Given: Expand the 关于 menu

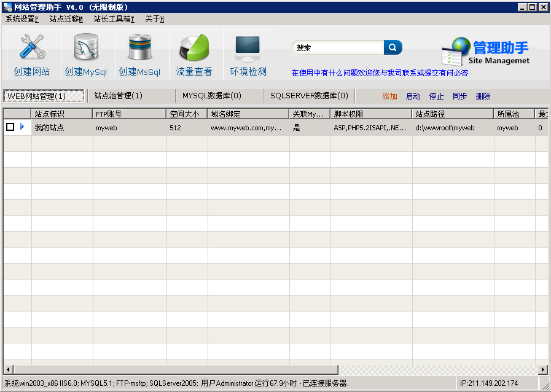Looking at the screenshot, I should coord(154,19).
